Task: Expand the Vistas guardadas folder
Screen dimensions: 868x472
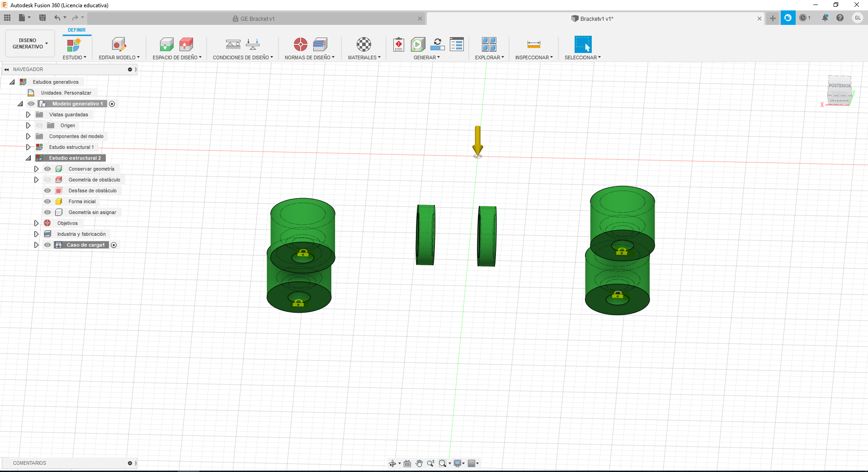Action: pos(28,114)
